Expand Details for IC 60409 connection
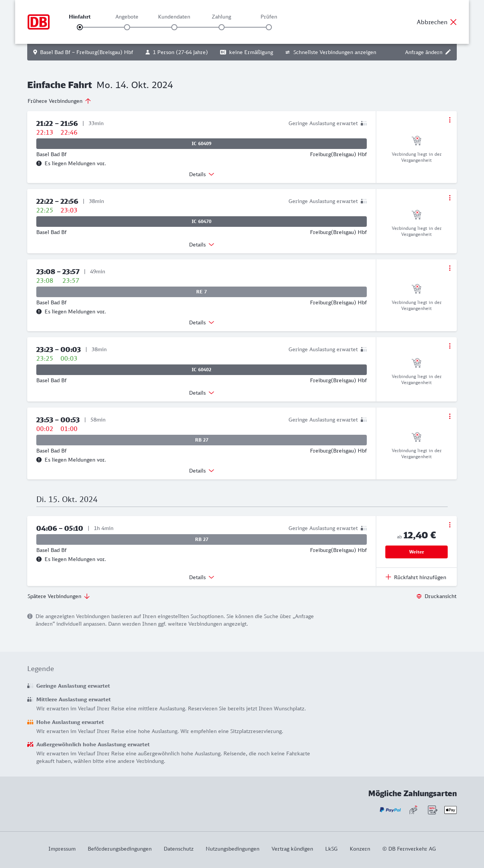Viewport: 484px width, 868px height. [x=202, y=174]
